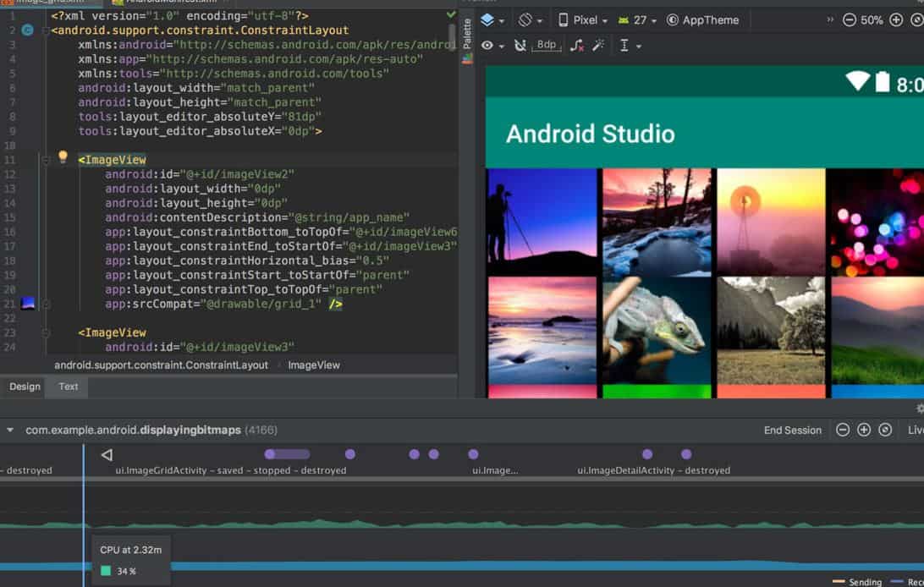Screen dimensions: 924x587
Task: Zoom in the profiler timeline
Action: [x=864, y=430]
